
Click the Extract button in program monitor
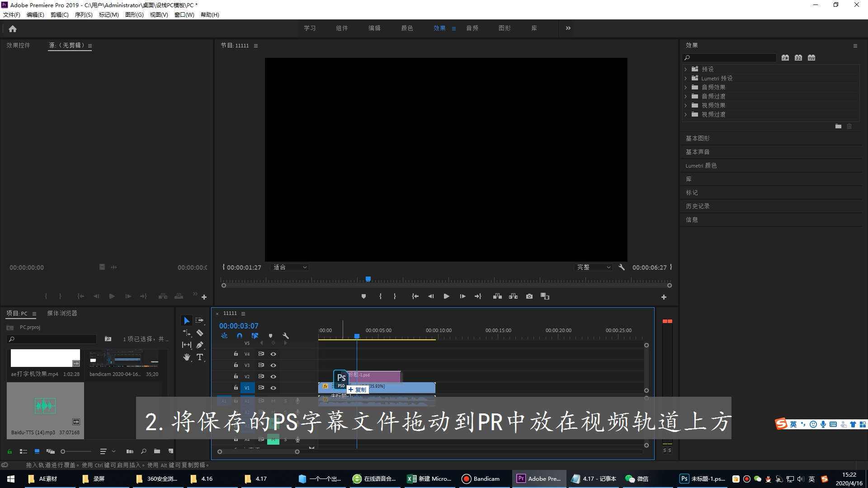(513, 296)
